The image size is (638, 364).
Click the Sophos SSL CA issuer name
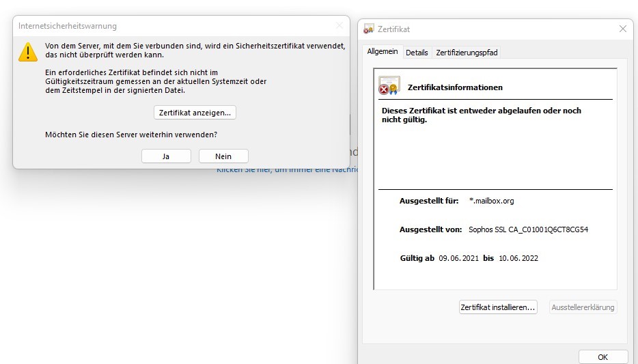(x=528, y=229)
